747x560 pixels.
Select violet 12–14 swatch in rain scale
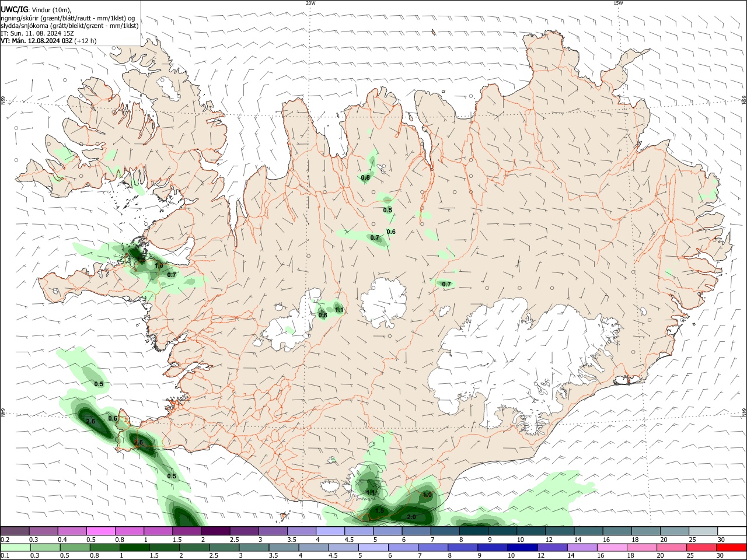551,547
